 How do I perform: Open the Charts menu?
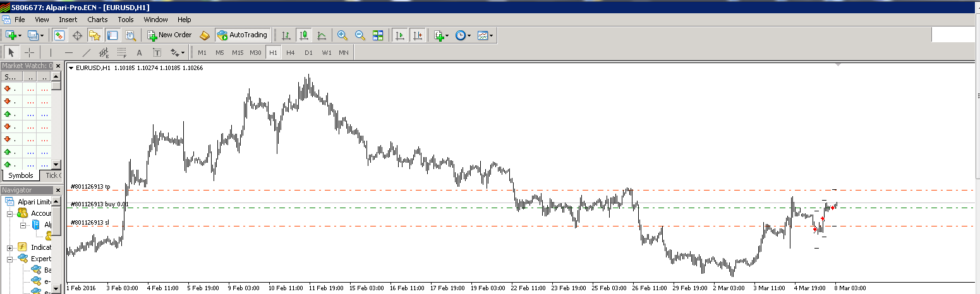pos(97,20)
